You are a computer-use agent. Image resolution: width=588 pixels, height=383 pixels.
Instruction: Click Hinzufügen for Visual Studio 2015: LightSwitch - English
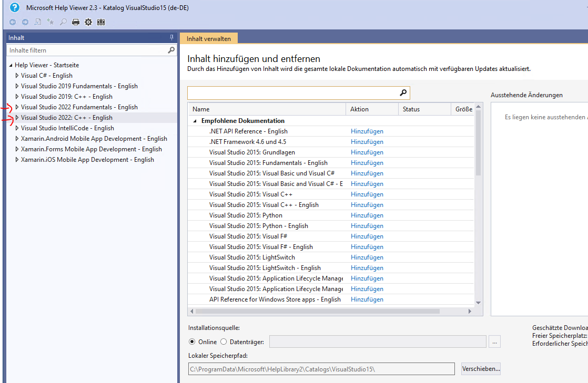point(367,267)
